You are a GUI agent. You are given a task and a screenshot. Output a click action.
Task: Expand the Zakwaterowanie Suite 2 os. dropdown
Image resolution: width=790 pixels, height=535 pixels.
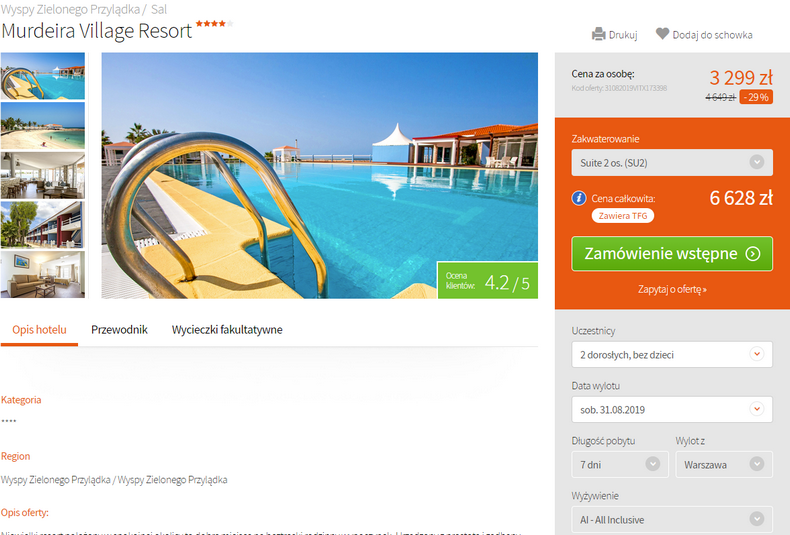[x=672, y=163]
